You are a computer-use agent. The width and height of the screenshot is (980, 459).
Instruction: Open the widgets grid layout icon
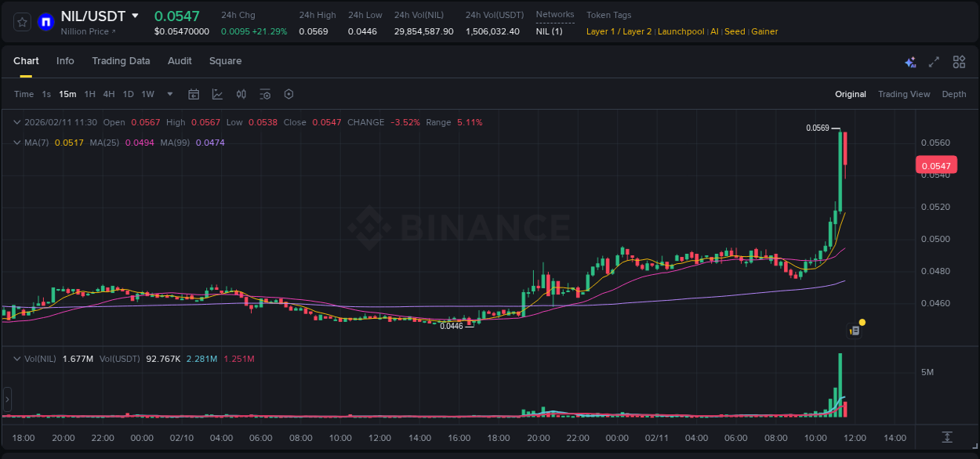pos(960,61)
